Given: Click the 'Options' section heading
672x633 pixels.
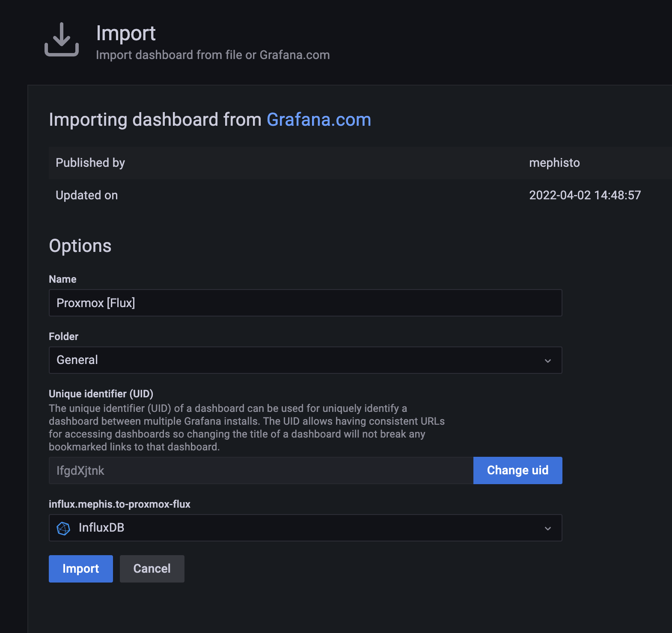Looking at the screenshot, I should (x=80, y=246).
